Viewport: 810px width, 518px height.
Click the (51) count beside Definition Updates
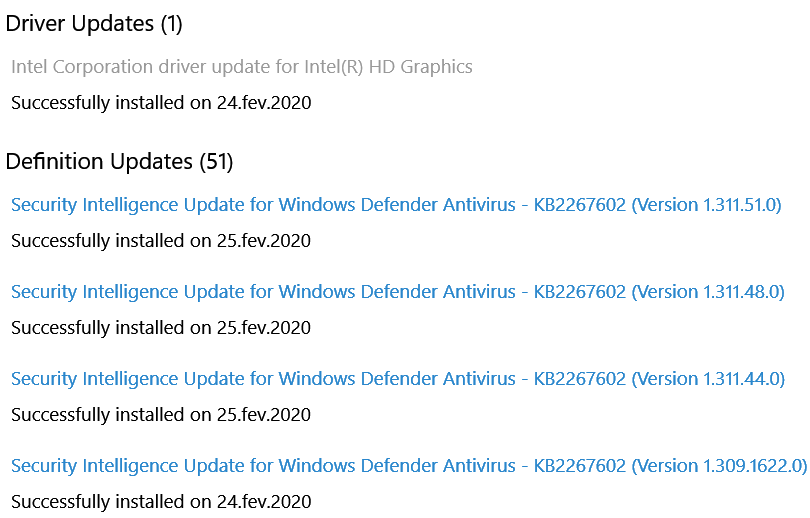[216, 161]
